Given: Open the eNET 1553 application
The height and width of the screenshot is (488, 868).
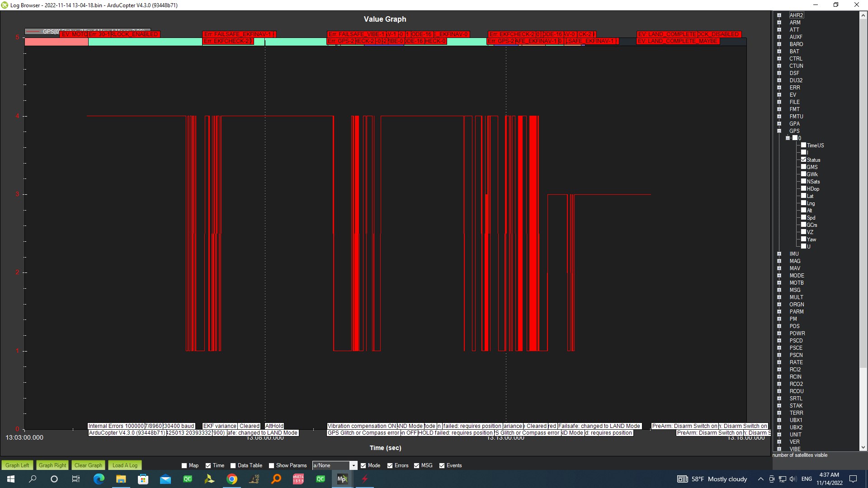Looking at the screenshot, I should pyautogui.click(x=298, y=479).
